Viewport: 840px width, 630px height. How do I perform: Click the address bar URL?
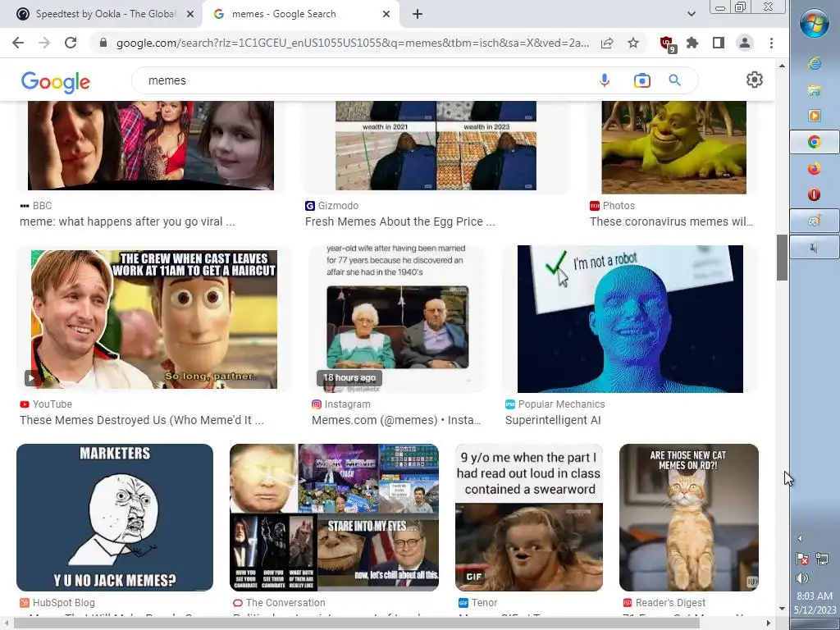click(x=352, y=43)
